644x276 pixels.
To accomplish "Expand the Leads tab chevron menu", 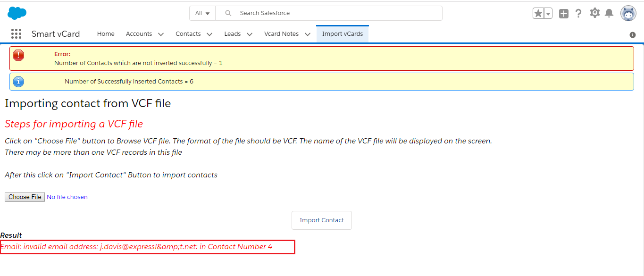I will tap(250, 34).
